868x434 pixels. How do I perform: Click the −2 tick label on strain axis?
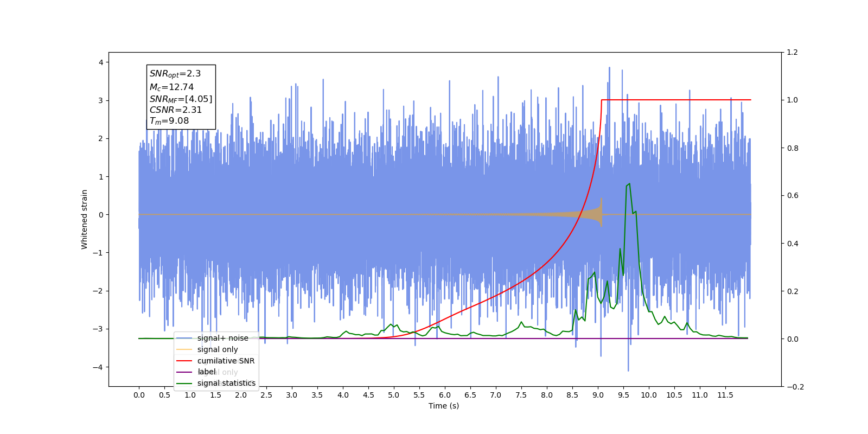pos(98,291)
